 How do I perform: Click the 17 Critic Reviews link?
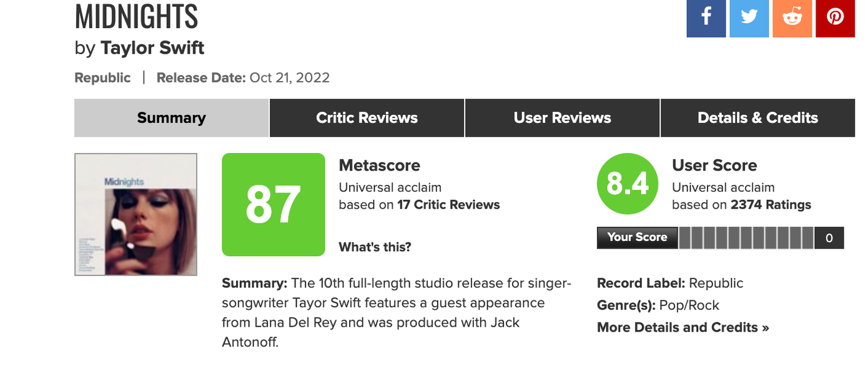[x=447, y=204]
